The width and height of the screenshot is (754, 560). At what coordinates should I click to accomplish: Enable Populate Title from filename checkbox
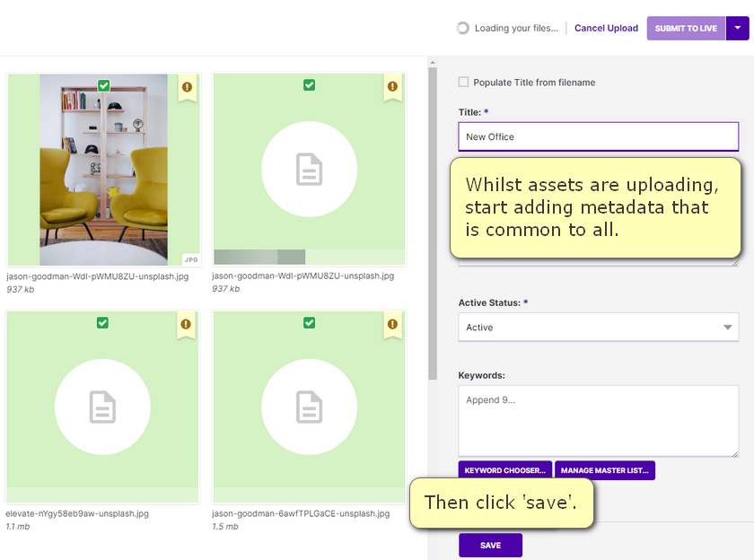[463, 83]
